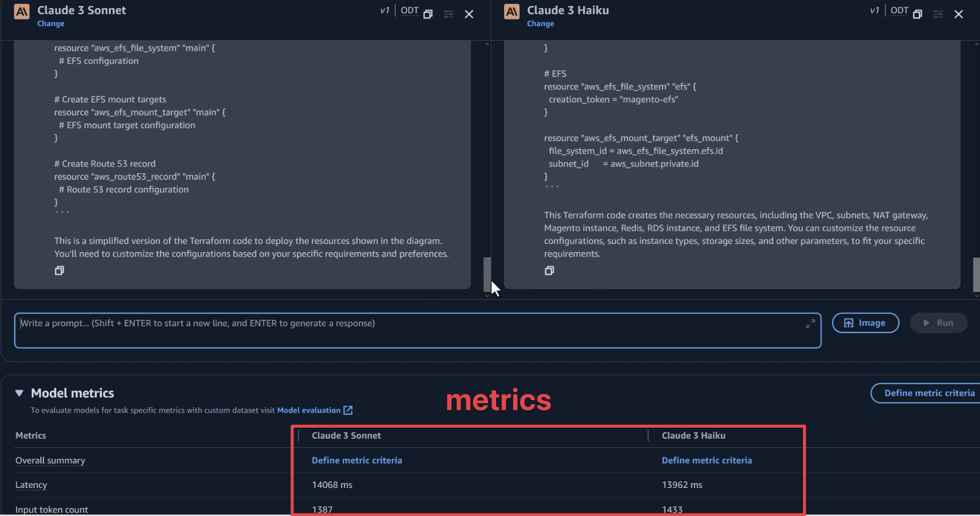Click the v1 version label for Haiku
Image resolution: width=980 pixels, height=516 pixels.
(875, 11)
